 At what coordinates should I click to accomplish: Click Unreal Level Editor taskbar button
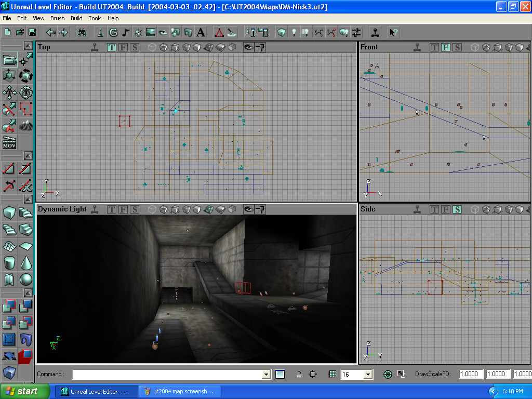(96, 392)
